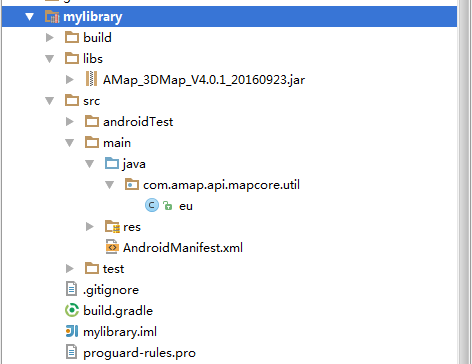Click the build.gradle Gradle icon
The height and width of the screenshot is (364, 472).
(x=72, y=310)
